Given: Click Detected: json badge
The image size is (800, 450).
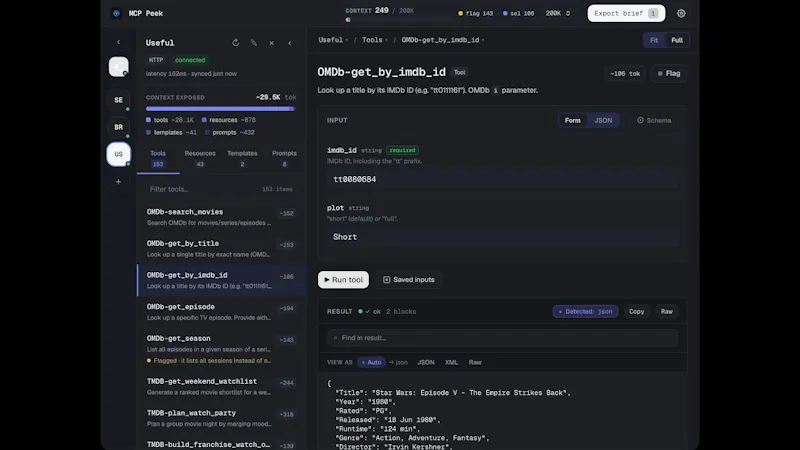Looking at the screenshot, I should 585,311.
